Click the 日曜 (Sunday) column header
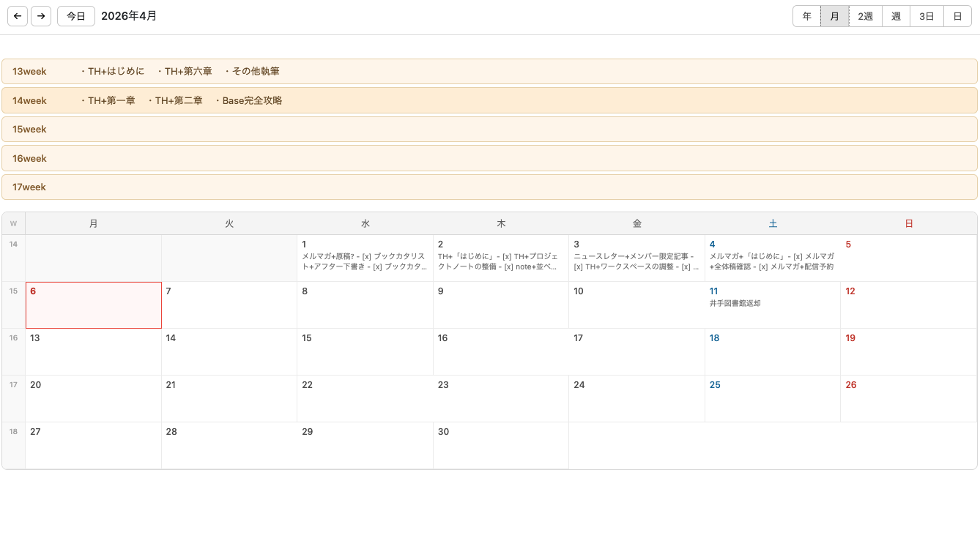The height and width of the screenshot is (560, 980). click(x=908, y=223)
